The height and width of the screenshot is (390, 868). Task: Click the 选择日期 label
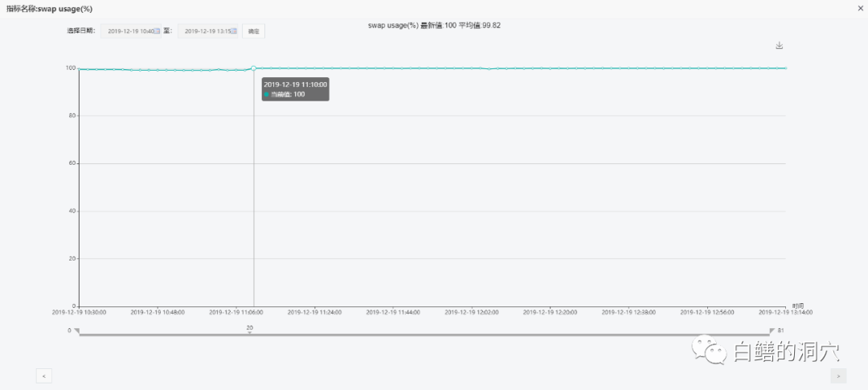pos(81,31)
